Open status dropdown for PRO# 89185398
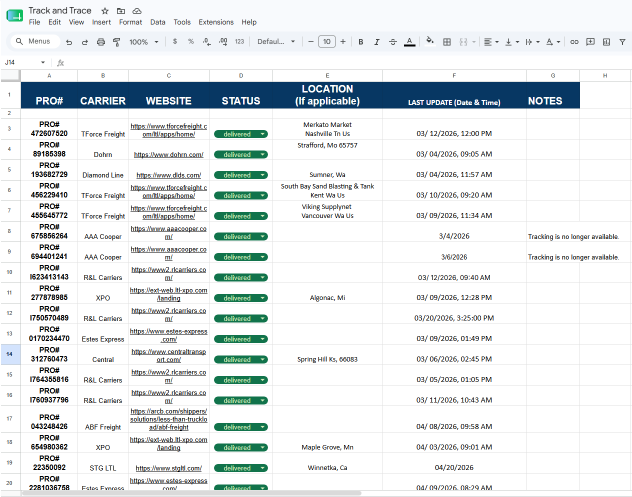 (x=263, y=154)
